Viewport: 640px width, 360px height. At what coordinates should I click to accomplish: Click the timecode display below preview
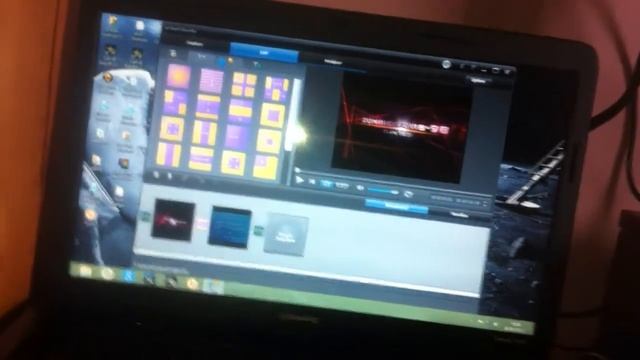pyautogui.click(x=456, y=200)
